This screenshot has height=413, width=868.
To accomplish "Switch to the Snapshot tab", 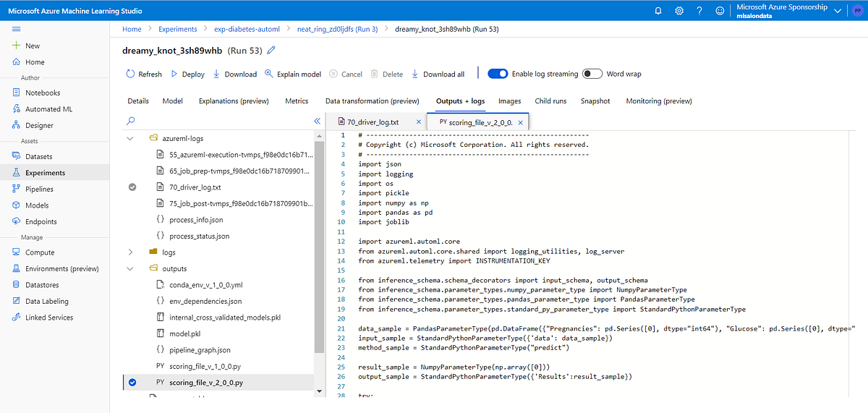I will click(595, 101).
